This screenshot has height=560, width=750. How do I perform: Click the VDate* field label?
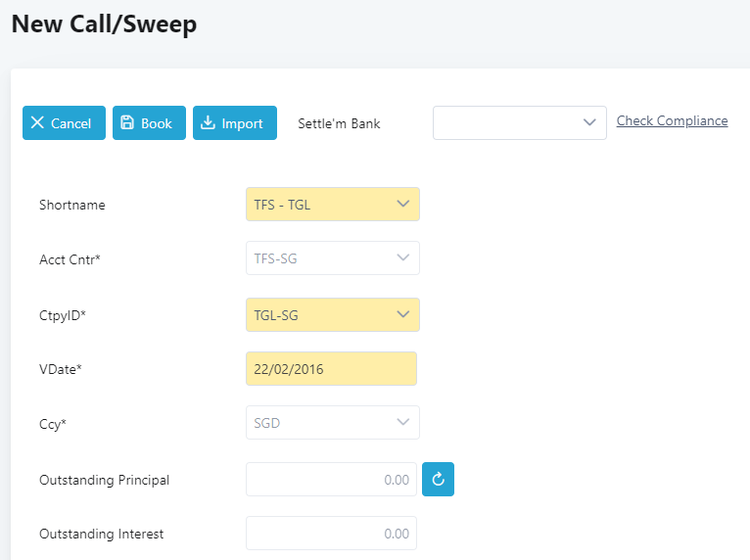point(61,369)
